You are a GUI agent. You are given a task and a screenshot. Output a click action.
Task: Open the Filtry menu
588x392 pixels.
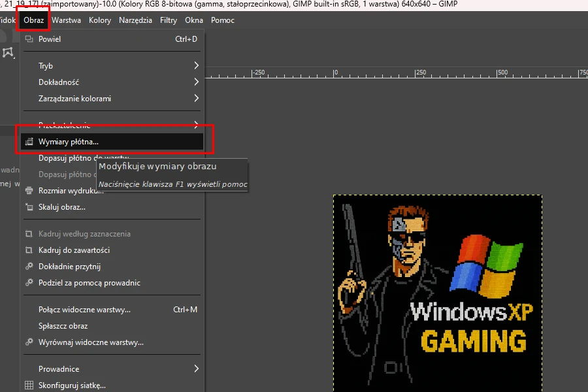(x=169, y=20)
